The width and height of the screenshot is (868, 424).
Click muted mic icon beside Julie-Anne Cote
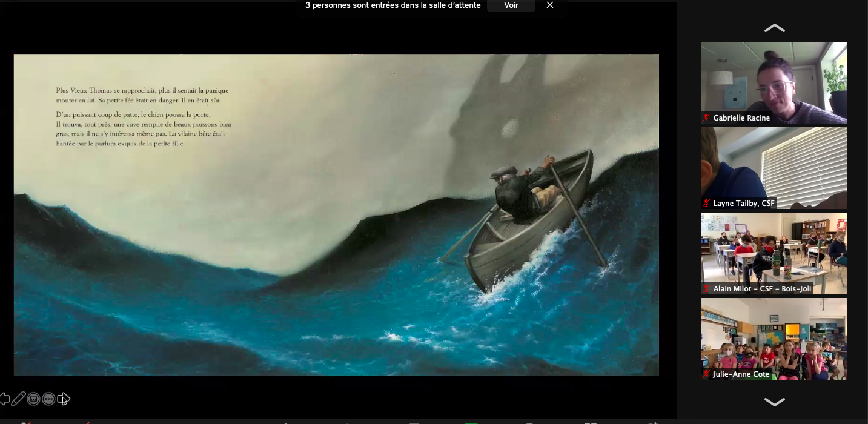706,374
